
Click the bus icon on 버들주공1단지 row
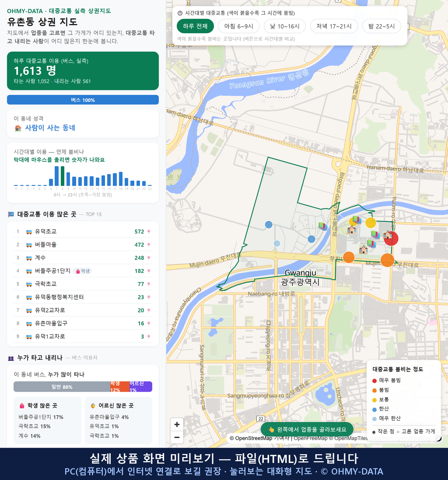pyautogui.click(x=29, y=271)
